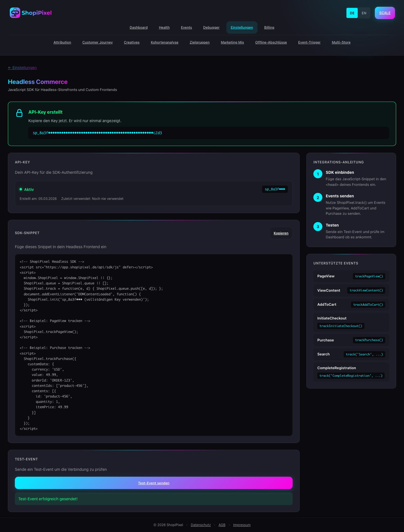Click the PageView event label
404x532 pixels.
(326, 276)
